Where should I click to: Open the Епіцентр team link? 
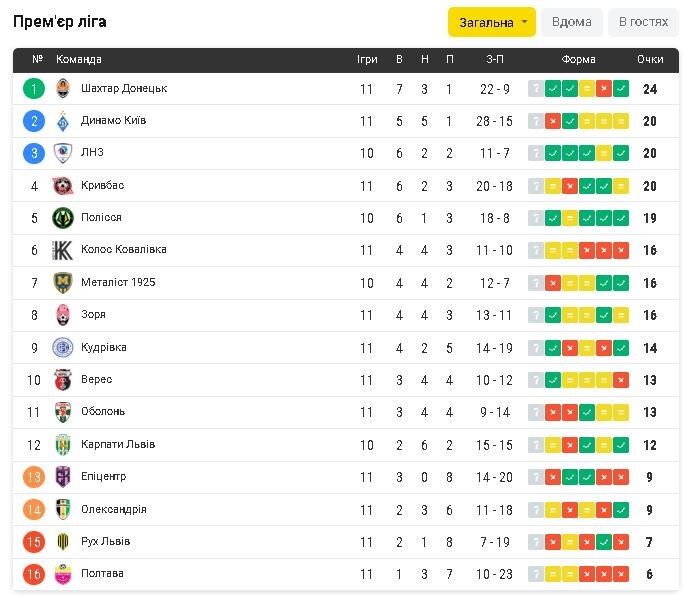click(x=103, y=477)
